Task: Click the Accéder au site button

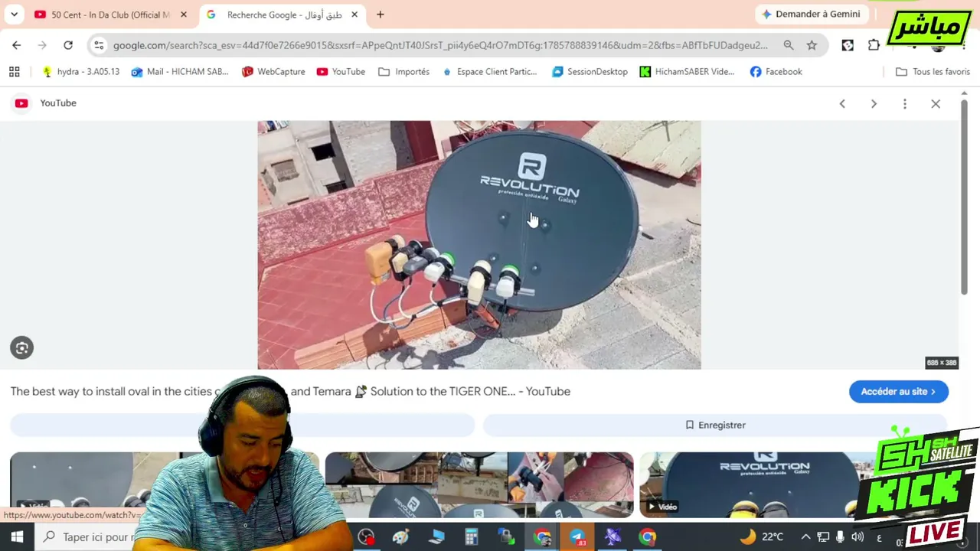Action: coord(899,391)
